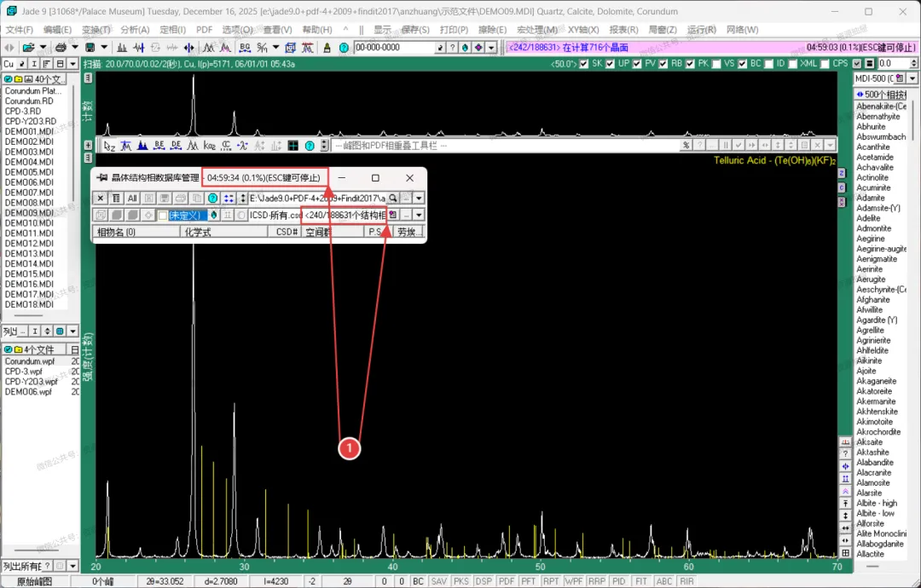
Task: Toggle the RB checkbox
Action: point(663,64)
